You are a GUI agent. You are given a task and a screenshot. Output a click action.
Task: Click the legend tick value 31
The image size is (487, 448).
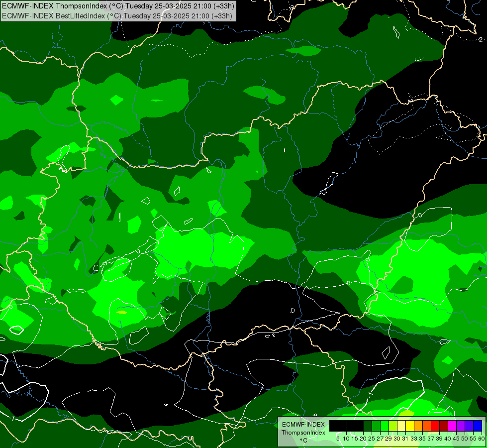coord(405,439)
